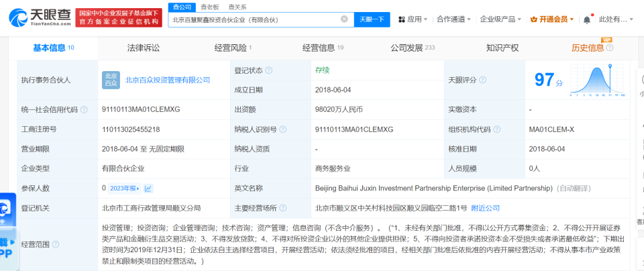Open the 开通会员 dropdown

click(552, 19)
